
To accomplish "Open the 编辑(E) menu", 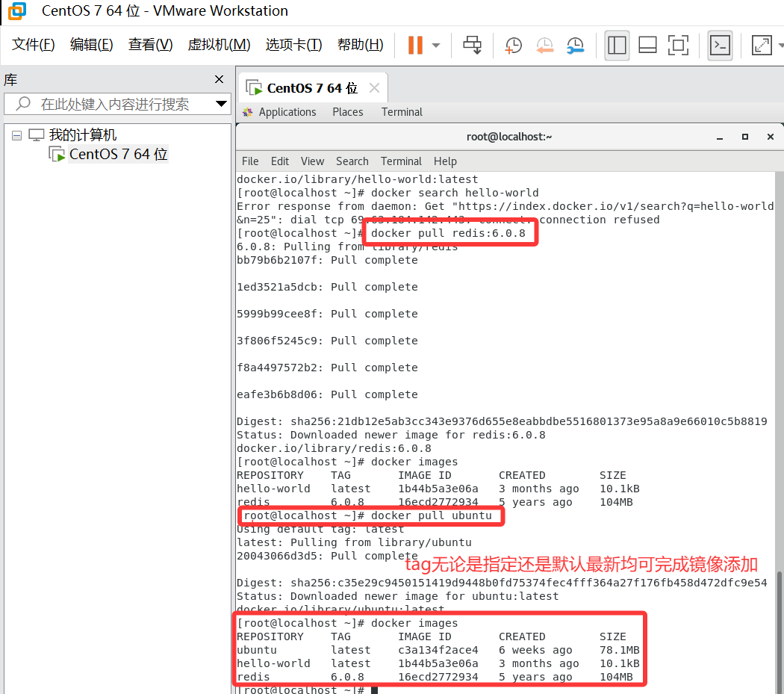I will click(x=92, y=45).
